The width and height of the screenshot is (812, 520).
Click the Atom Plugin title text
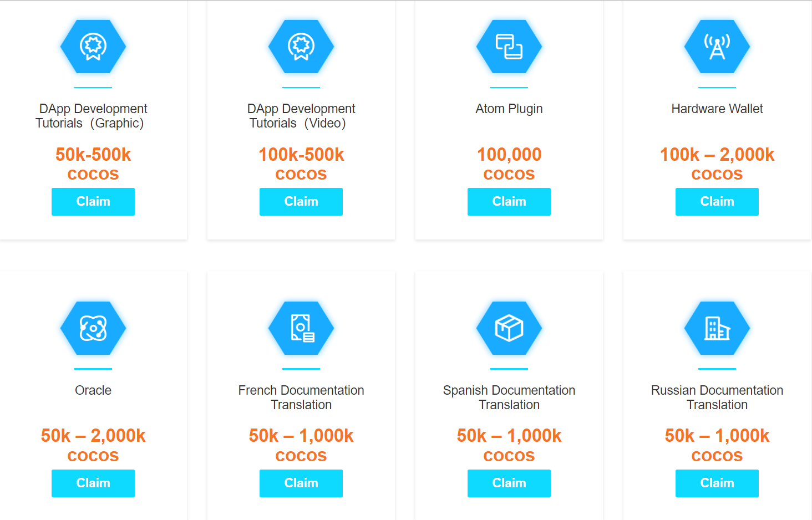[509, 109]
